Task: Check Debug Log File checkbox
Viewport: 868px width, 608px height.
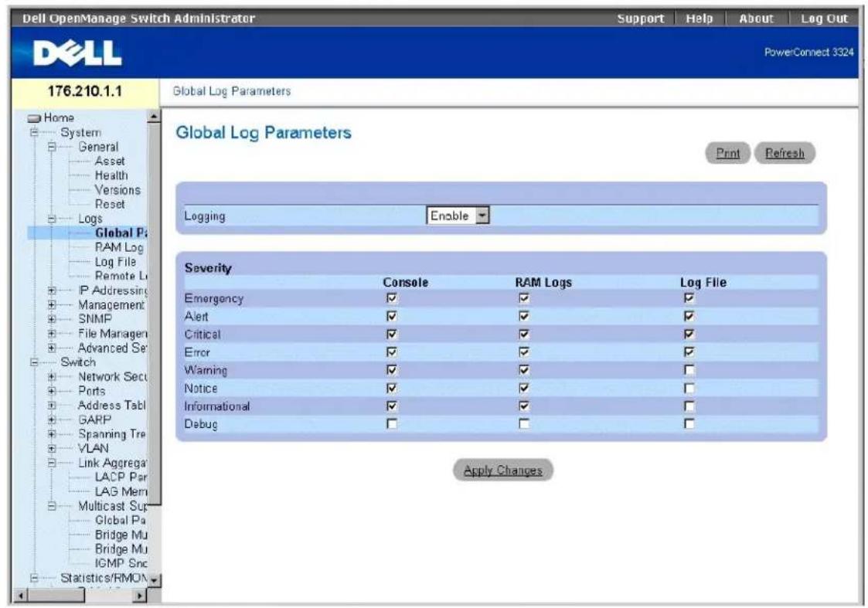Action: tap(689, 424)
